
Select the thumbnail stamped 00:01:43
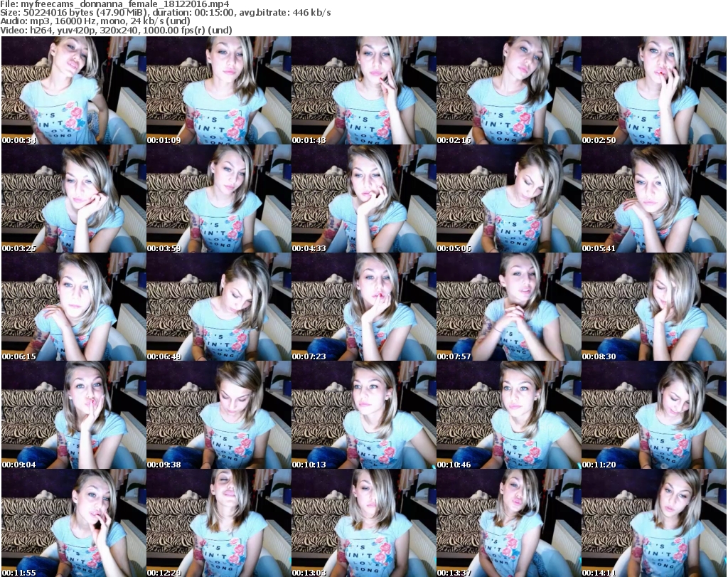coord(363,90)
